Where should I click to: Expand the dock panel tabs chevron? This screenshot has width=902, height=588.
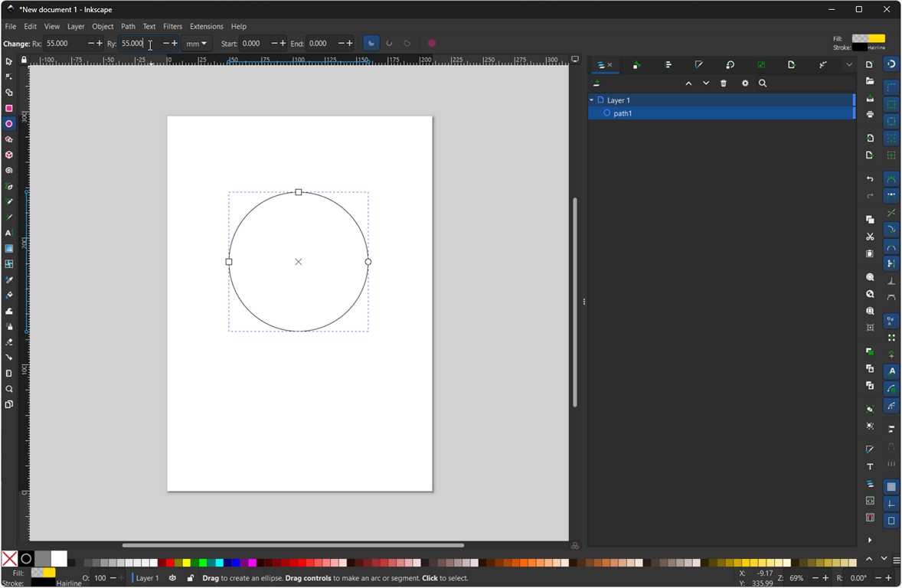848,65
